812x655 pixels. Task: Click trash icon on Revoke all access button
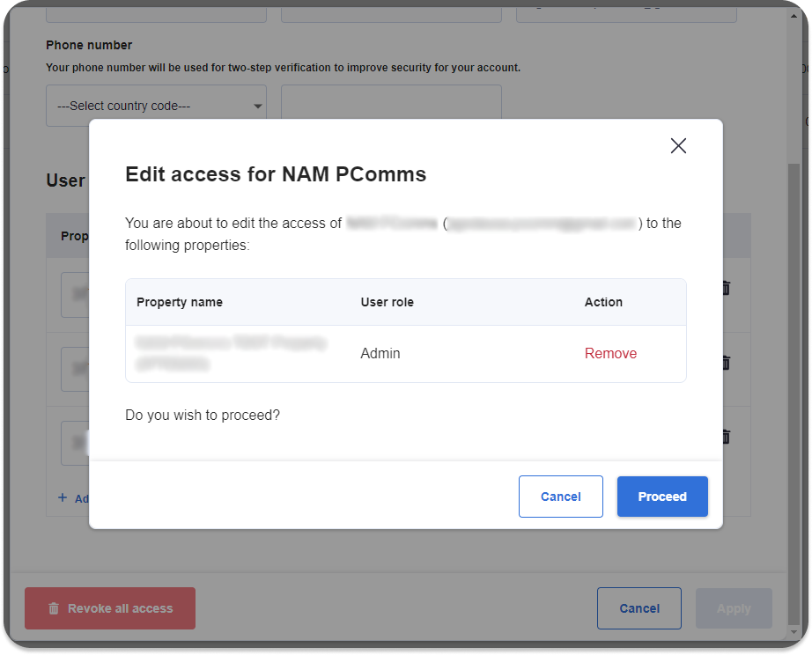tap(54, 608)
